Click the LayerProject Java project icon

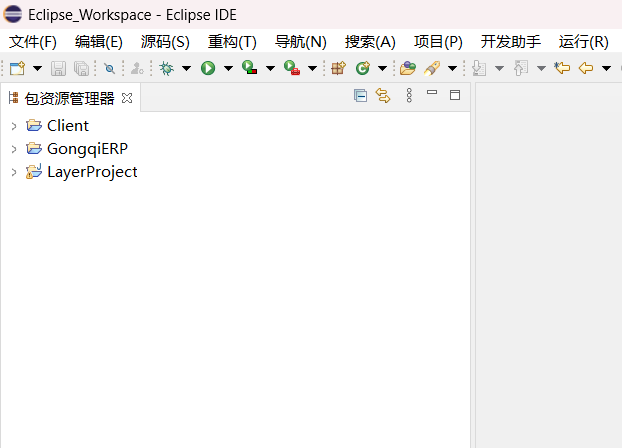click(x=34, y=171)
